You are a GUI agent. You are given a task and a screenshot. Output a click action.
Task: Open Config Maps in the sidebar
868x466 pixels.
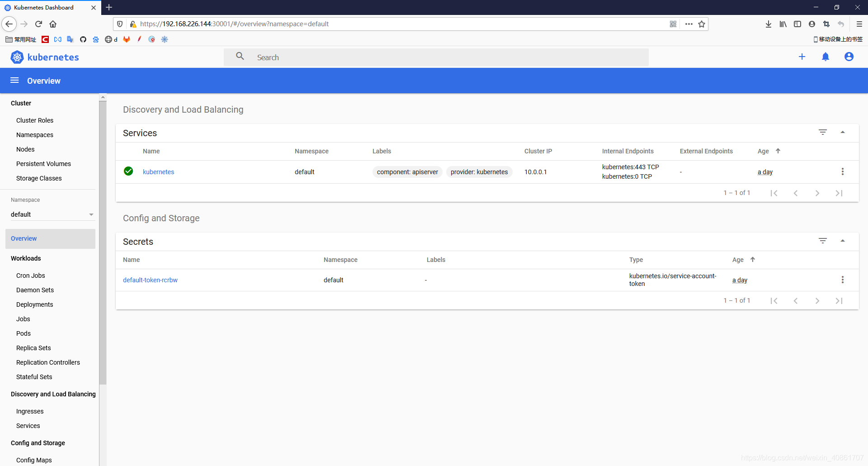(x=34, y=460)
